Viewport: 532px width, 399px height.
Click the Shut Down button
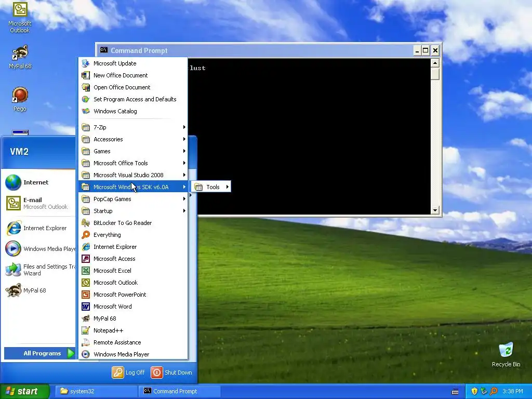coord(171,373)
